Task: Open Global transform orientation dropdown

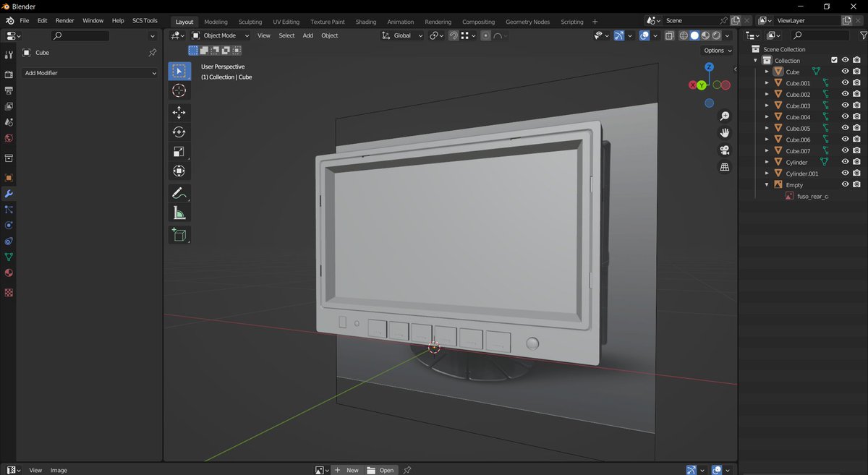Action: tap(402, 35)
